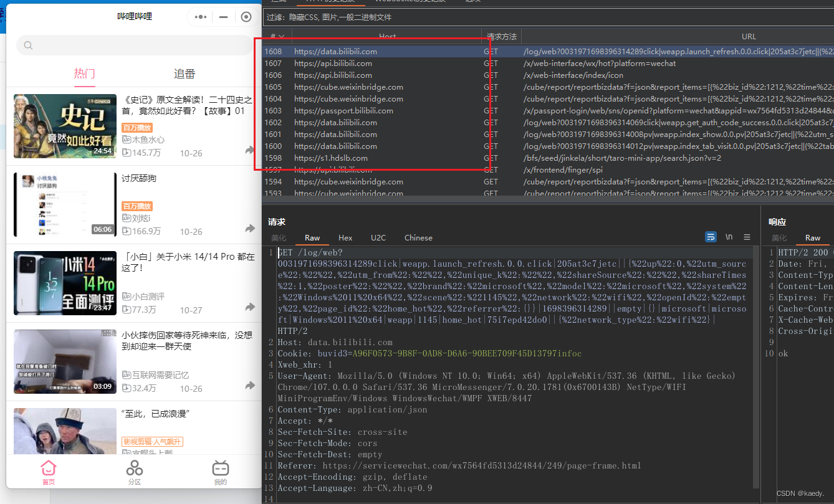This screenshot has width=834, height=504.
Task: Click uploader icon next to 刘炫i
Action: click(x=126, y=218)
